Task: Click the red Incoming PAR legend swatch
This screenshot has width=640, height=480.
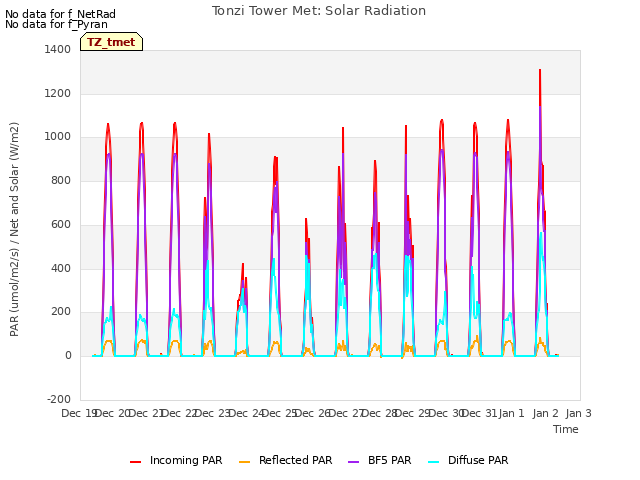Action: [136, 462]
